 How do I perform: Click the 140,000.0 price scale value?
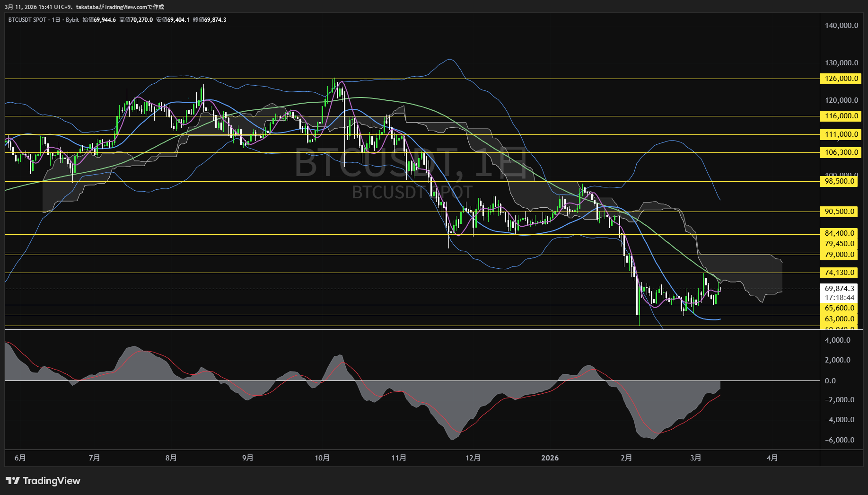841,26
